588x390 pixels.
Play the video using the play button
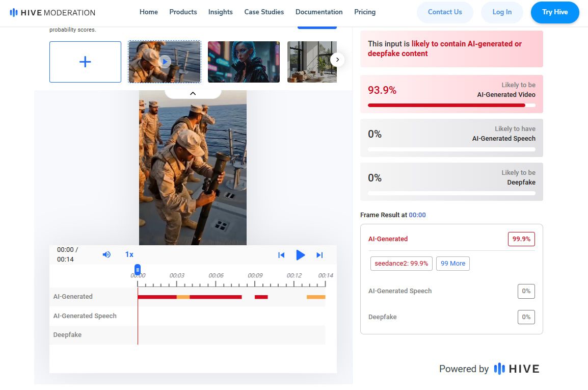(300, 255)
